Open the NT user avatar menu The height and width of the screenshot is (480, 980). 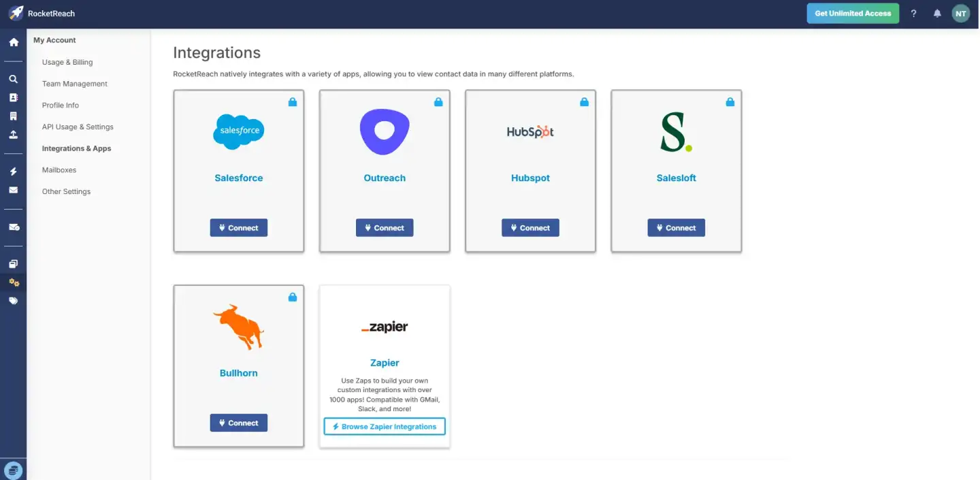point(960,14)
